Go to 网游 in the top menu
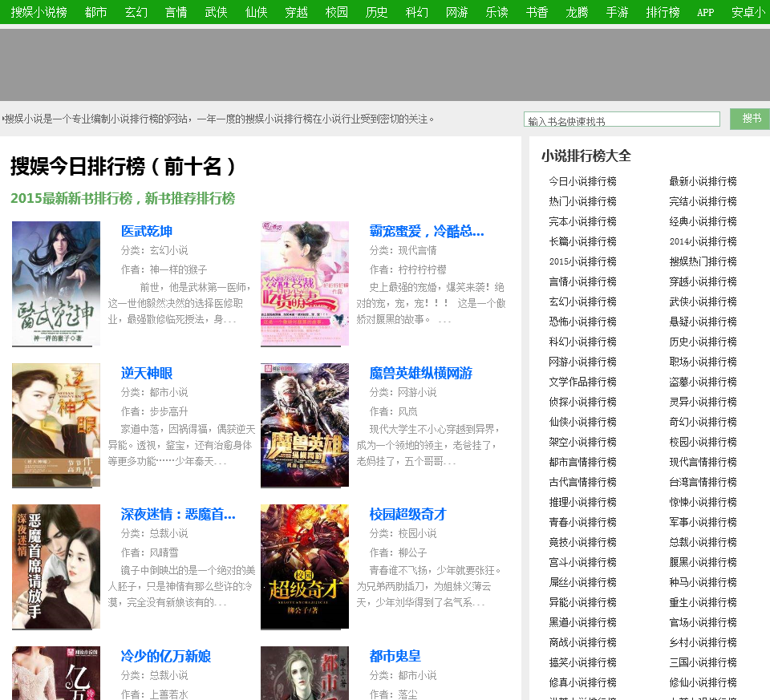Image resolution: width=770 pixels, height=700 pixels. (456, 12)
